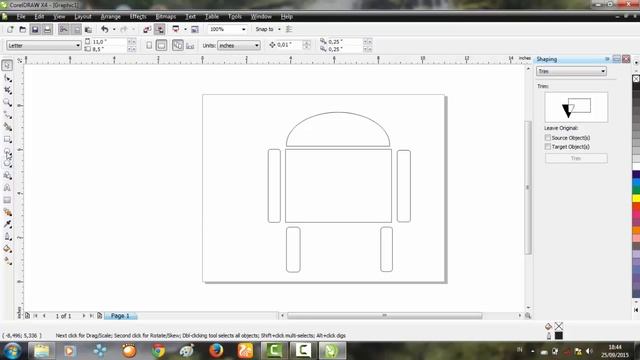Open the Tools menu
This screenshot has height=360, width=640.
235,17
